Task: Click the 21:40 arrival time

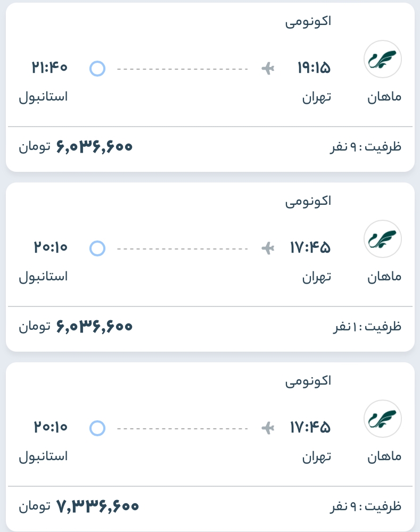Action: click(x=50, y=68)
